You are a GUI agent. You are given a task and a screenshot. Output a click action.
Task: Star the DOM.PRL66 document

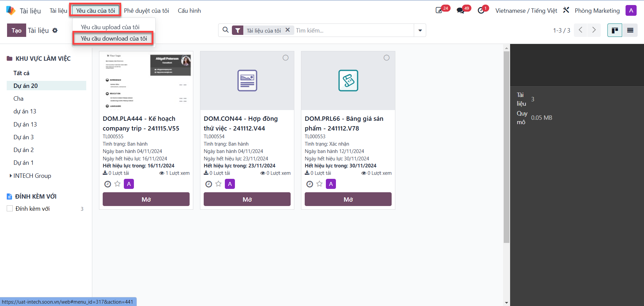319,184
